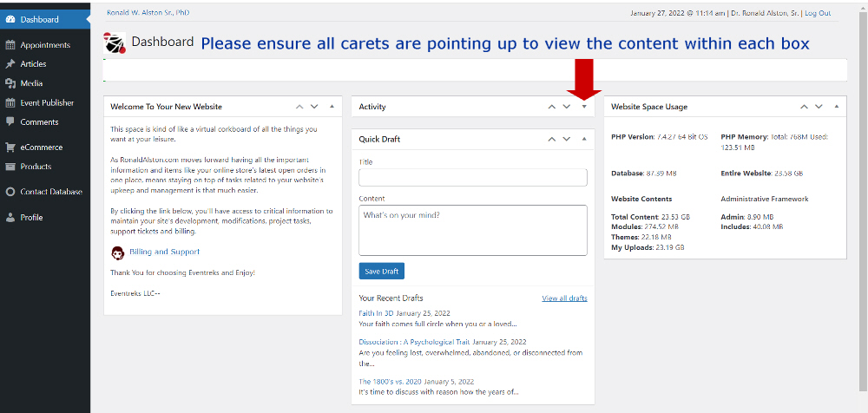868x413 pixels.
Task: Open the Billing and Support link
Action: click(164, 252)
